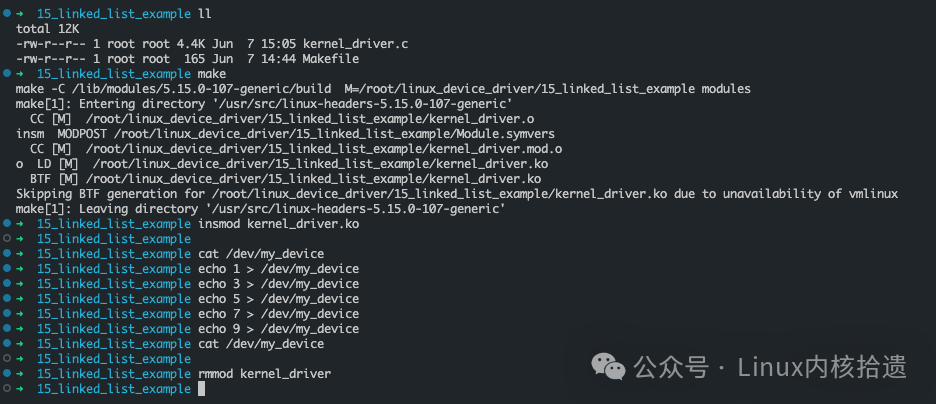Image resolution: width=936 pixels, height=404 pixels.
Task: Click hollow circle after the insmod line
Action: pos(7,239)
